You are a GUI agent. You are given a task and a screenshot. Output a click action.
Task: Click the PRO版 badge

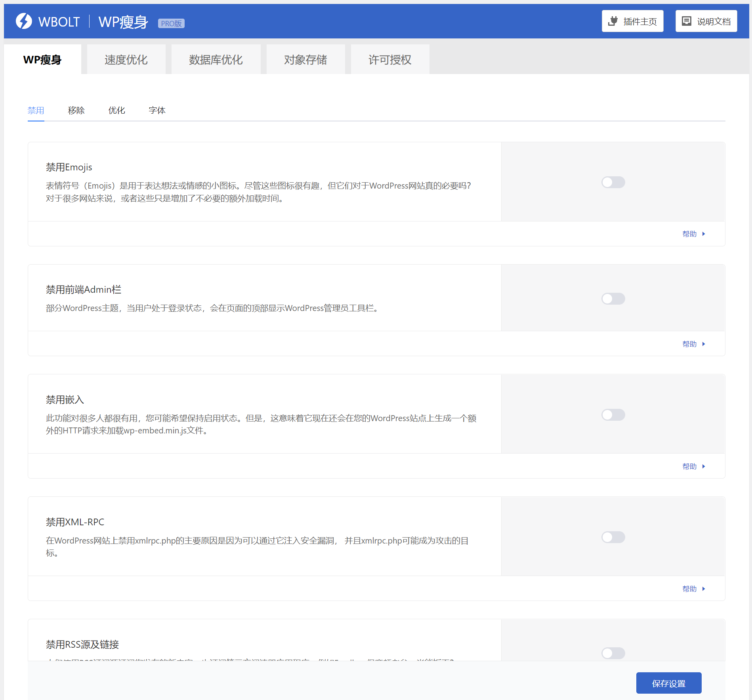[171, 23]
